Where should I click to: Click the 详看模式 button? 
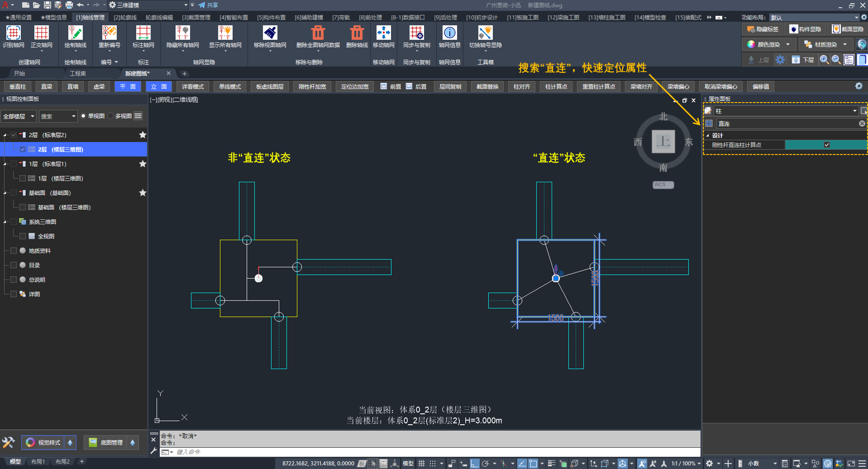193,87
